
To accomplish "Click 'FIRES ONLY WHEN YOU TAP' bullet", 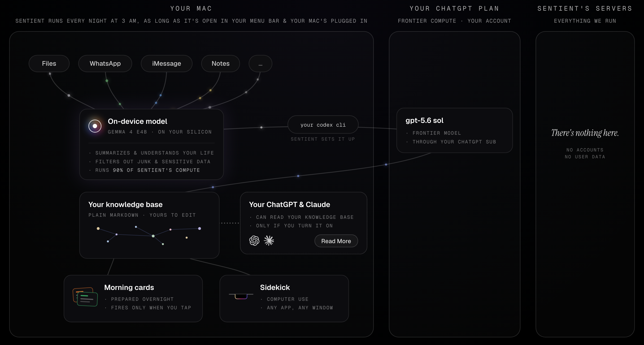I will click(151, 307).
